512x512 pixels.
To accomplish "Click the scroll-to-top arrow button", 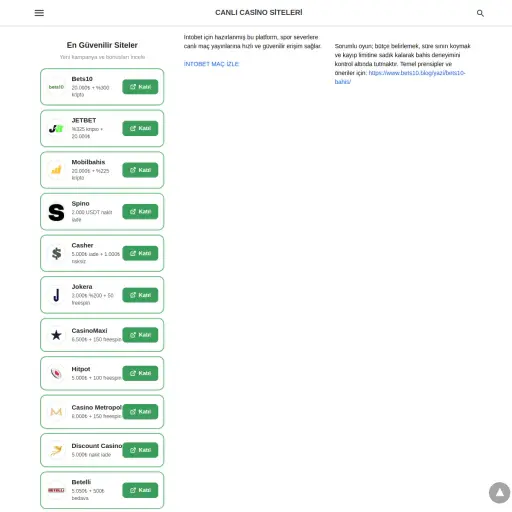I will 499,493.
